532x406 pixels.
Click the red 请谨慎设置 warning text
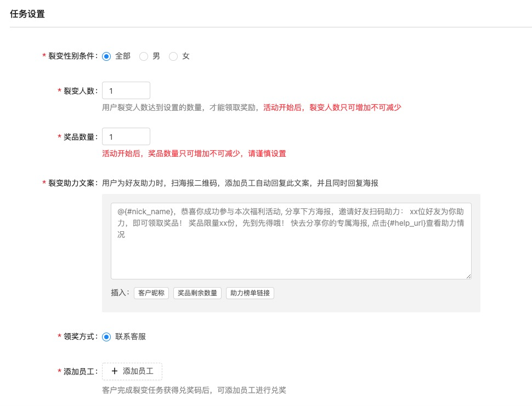pos(267,153)
